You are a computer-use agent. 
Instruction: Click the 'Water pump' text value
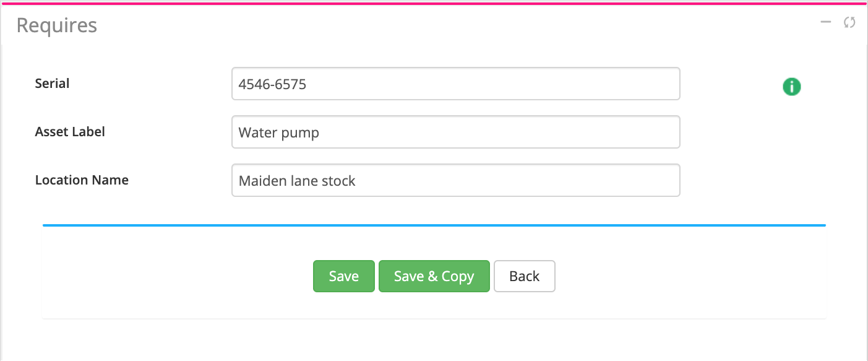[278, 133]
